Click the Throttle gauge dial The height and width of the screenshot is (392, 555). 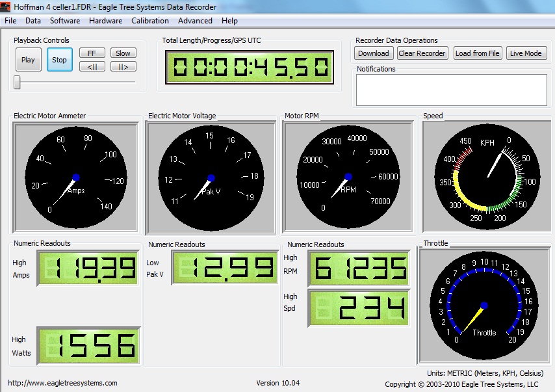(484, 306)
